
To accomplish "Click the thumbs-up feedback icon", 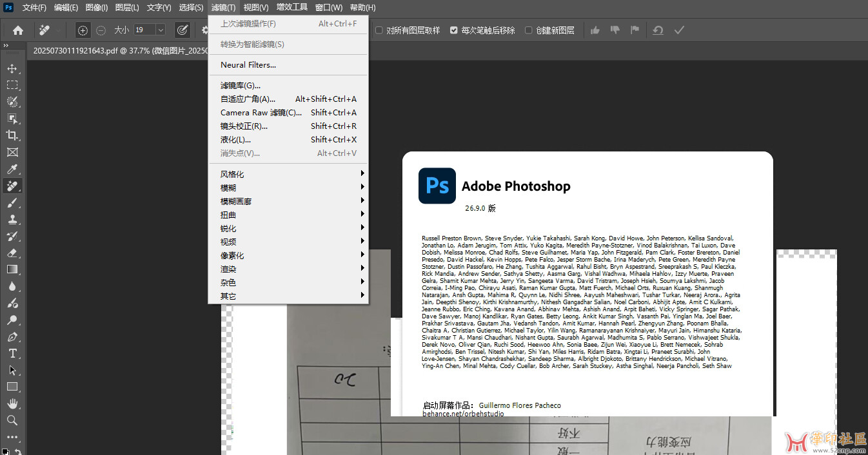I will (595, 30).
